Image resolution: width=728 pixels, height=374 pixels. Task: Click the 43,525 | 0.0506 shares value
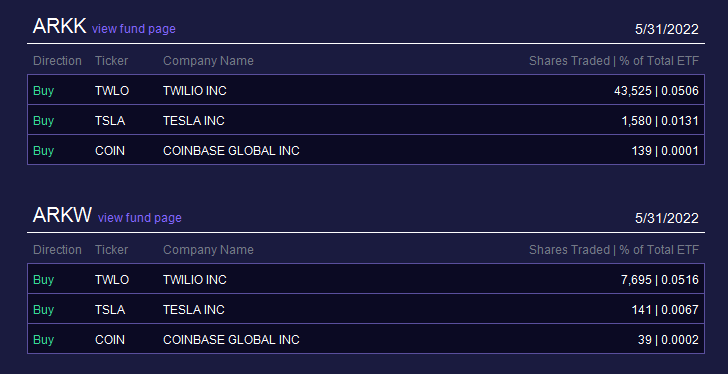pos(656,90)
